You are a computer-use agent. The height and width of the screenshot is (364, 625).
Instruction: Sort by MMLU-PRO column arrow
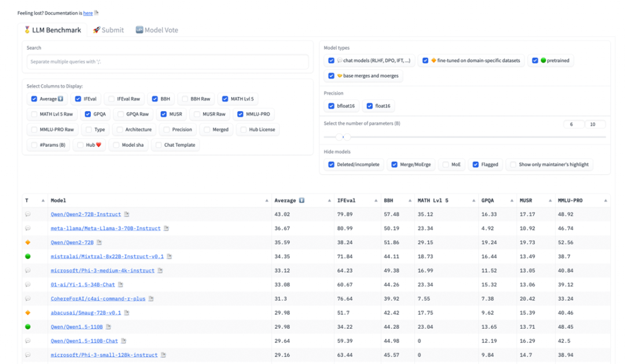click(605, 201)
